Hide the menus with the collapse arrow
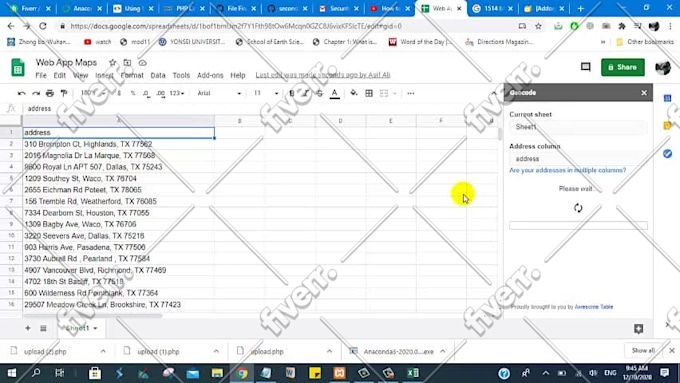 point(494,93)
